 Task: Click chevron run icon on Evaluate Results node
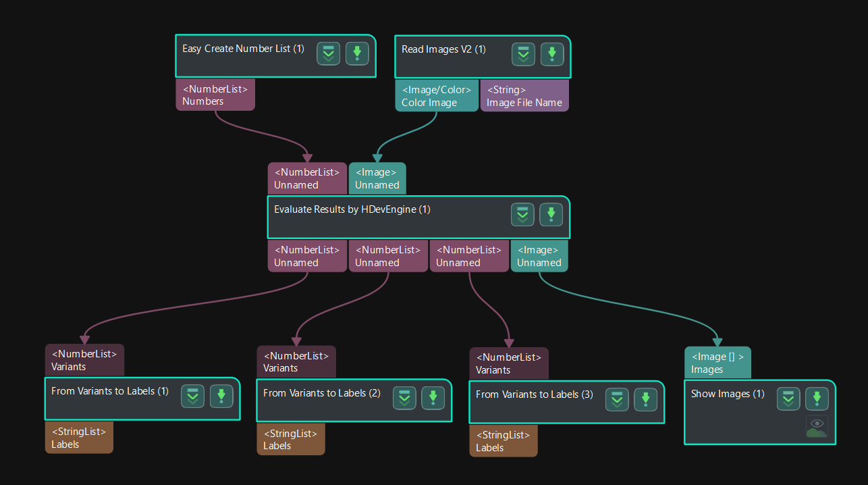click(522, 214)
